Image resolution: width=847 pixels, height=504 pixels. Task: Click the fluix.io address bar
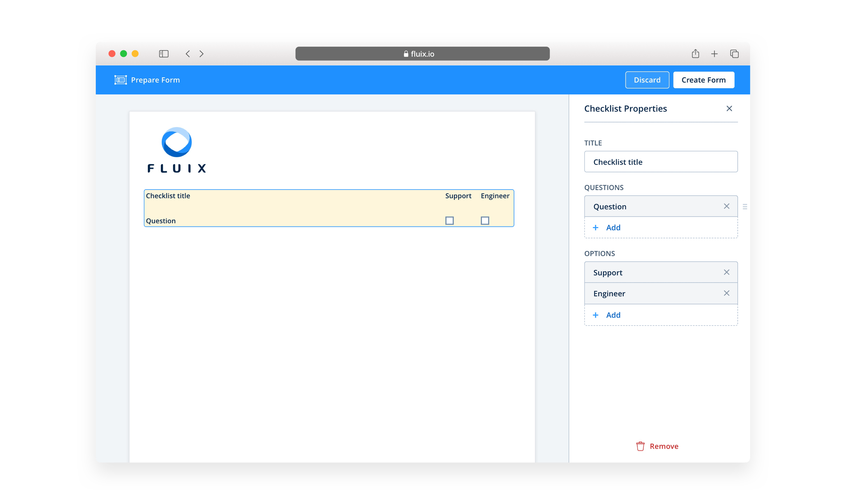[x=422, y=54]
